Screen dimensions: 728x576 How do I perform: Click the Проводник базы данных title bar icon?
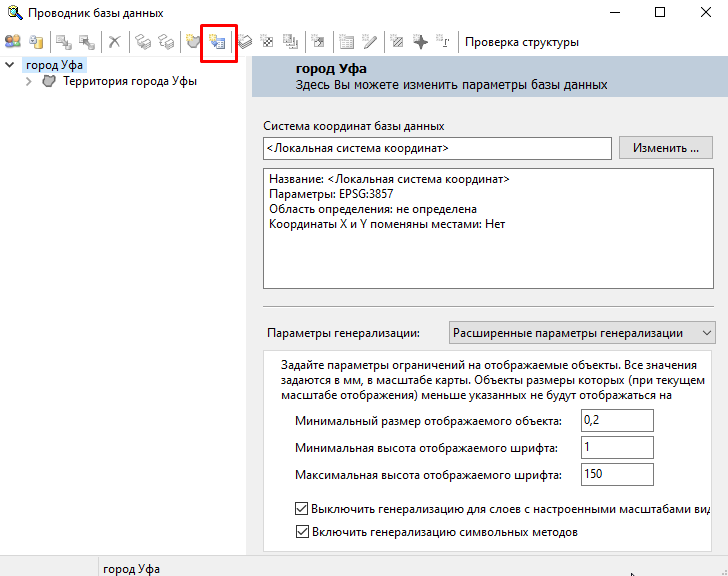[15, 13]
